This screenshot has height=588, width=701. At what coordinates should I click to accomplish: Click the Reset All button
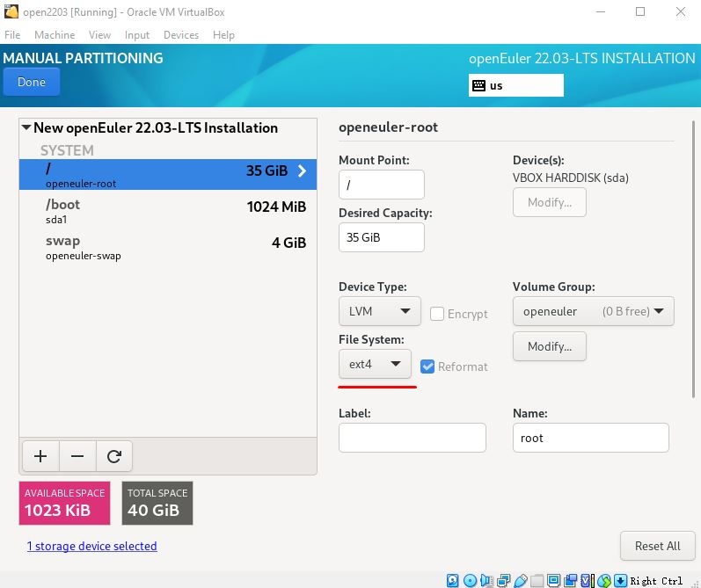pyautogui.click(x=657, y=546)
